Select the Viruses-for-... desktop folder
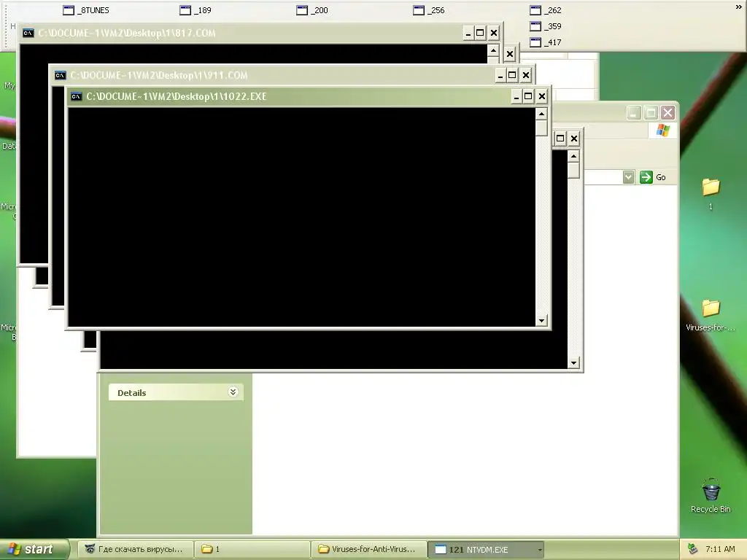Image resolution: width=747 pixels, height=560 pixels. [x=711, y=315]
